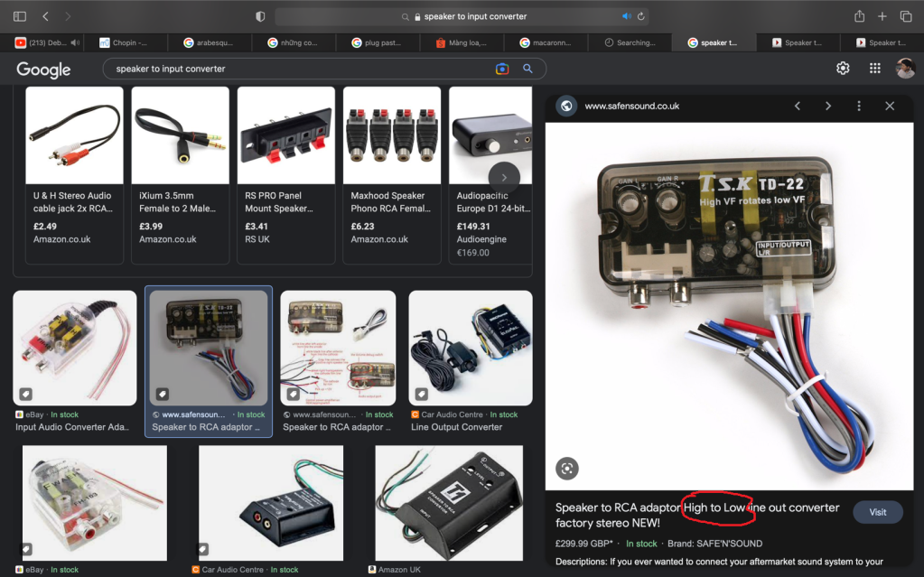
Task: Go to next image in preview panel
Action: (828, 106)
